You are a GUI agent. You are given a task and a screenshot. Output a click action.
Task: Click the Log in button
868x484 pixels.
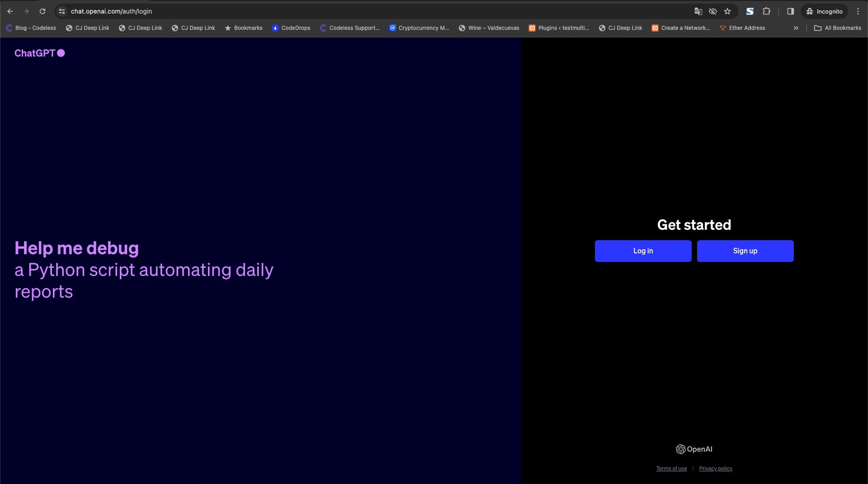click(x=643, y=251)
